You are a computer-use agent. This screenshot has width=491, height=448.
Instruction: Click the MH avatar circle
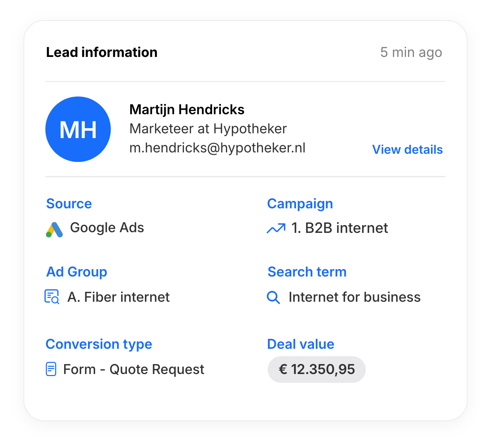78,129
